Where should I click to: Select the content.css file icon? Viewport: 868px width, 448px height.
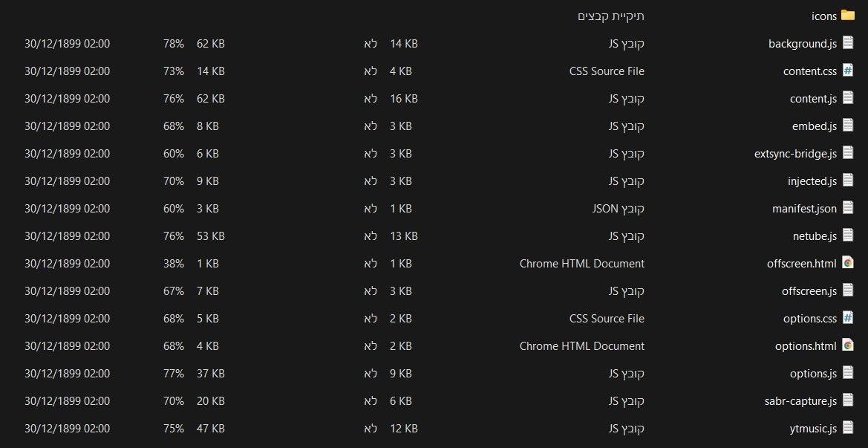[847, 71]
